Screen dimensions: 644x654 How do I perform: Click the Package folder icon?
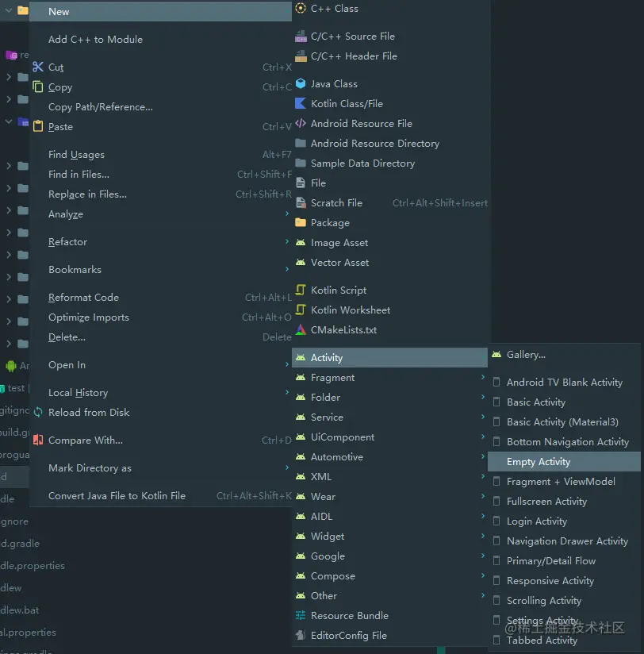301,222
